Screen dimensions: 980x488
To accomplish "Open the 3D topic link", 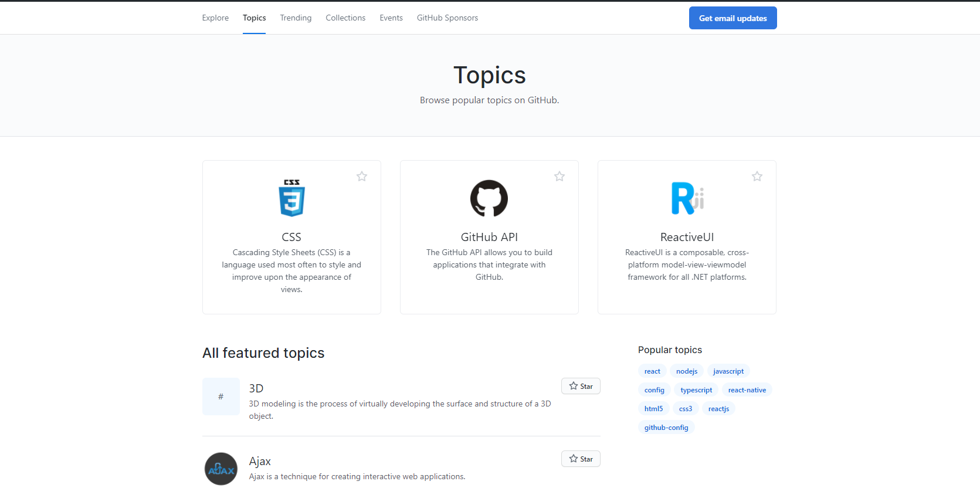I will coord(256,388).
